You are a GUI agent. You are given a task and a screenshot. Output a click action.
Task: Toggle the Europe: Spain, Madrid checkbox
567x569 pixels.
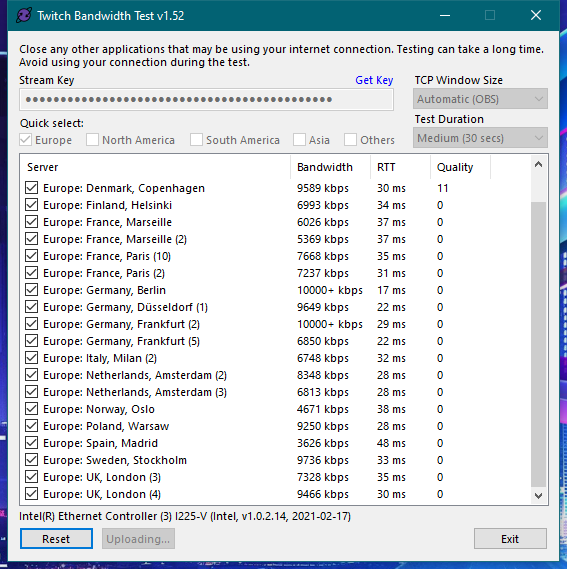pyautogui.click(x=32, y=443)
